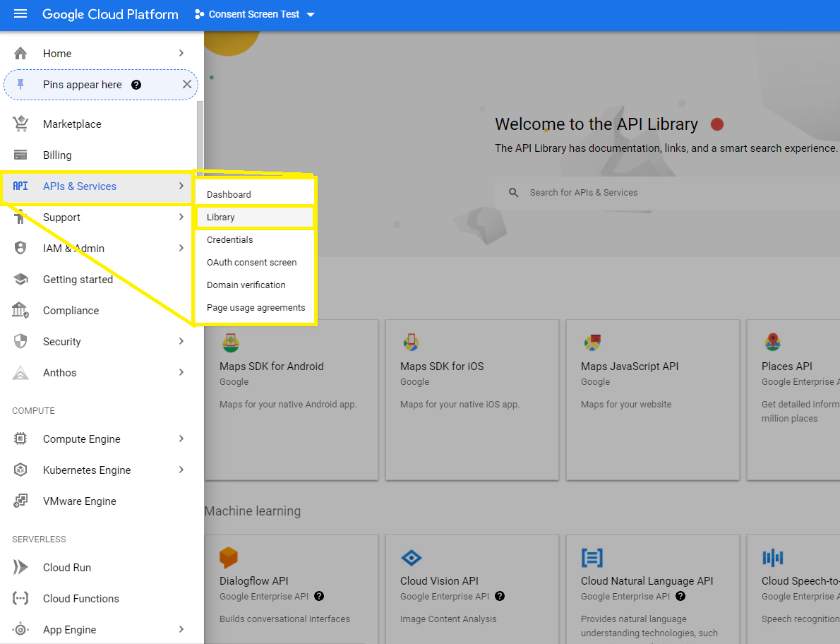Expand the APIs & Services submenu chevron
The image size is (840, 644).
pyautogui.click(x=181, y=186)
